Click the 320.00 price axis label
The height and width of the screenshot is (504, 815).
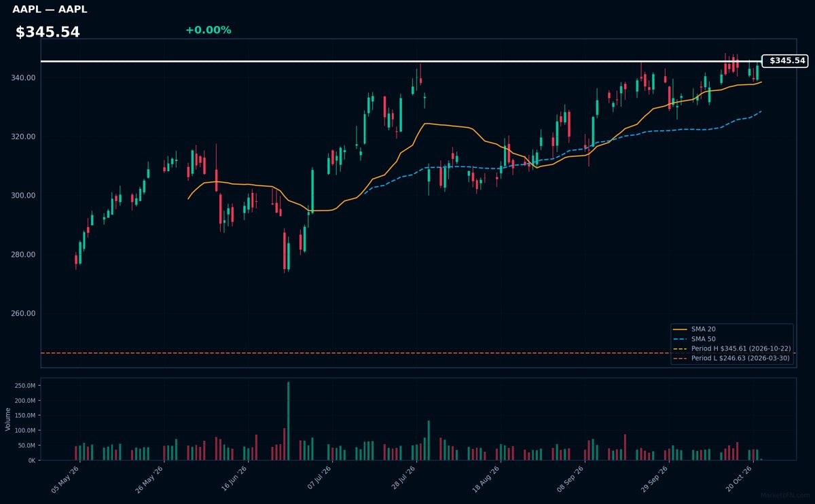point(24,137)
